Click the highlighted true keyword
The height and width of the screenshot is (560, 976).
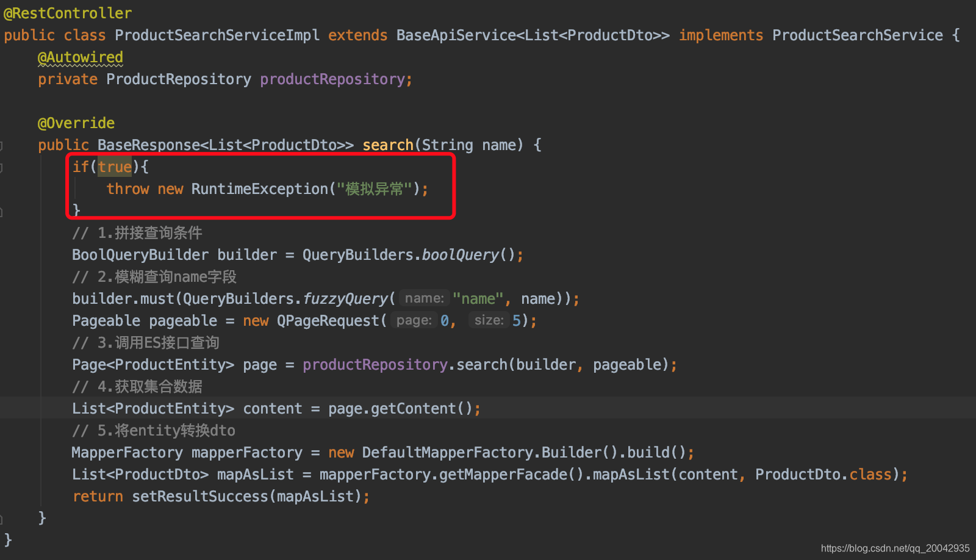tap(115, 167)
